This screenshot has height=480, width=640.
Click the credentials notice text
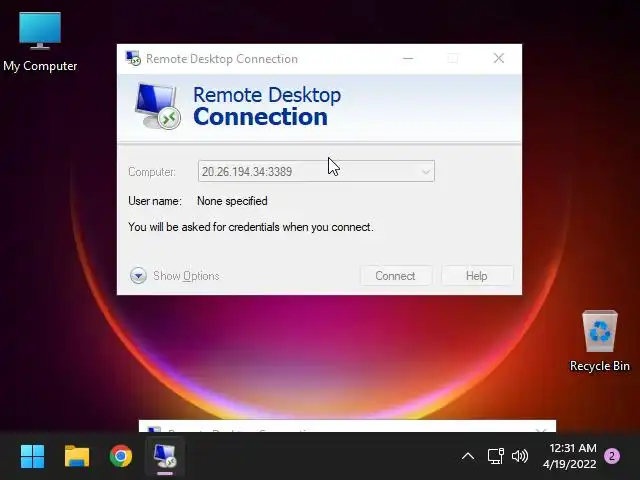tap(251, 227)
